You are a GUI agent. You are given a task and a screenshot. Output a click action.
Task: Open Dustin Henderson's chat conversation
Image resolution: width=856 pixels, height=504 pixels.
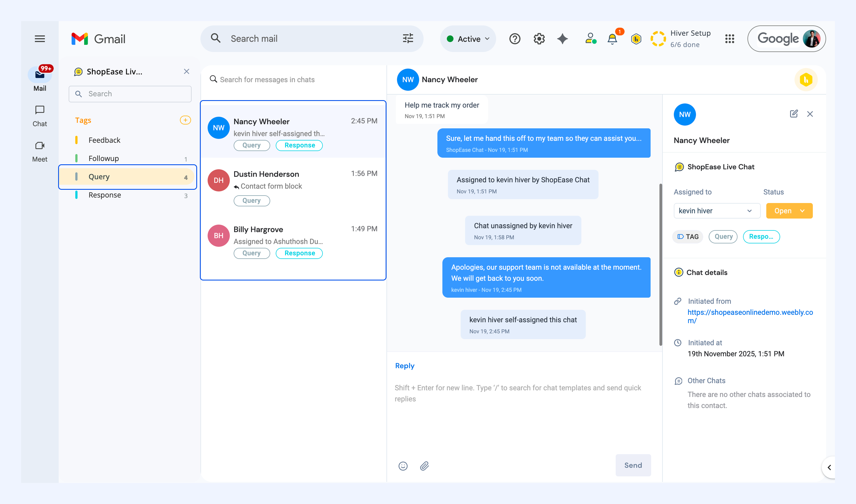[293, 185]
